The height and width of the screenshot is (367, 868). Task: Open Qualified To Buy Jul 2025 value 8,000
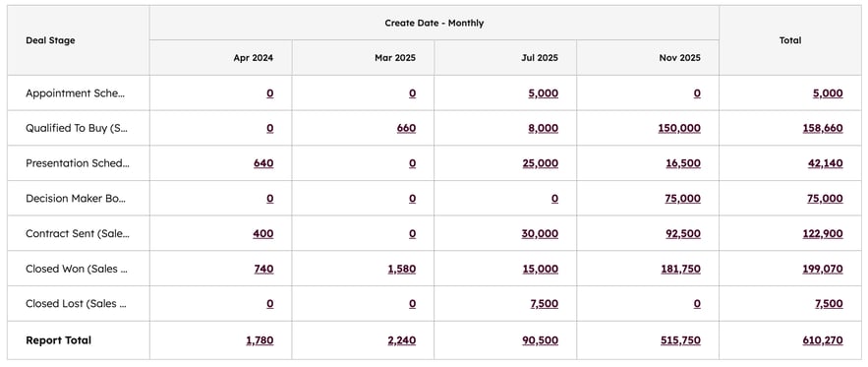pyautogui.click(x=543, y=128)
